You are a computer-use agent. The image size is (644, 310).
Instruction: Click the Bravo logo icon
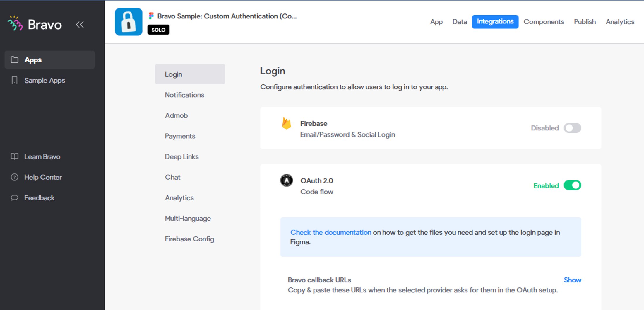(15, 23)
